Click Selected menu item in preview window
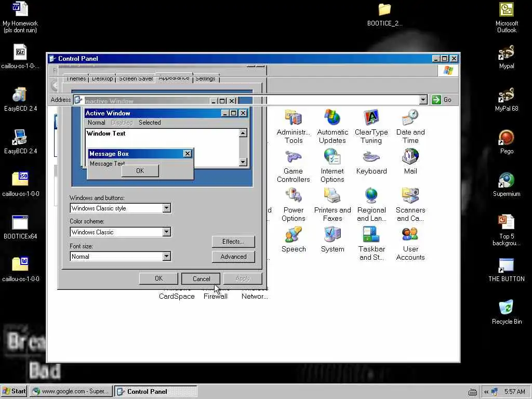 pyautogui.click(x=150, y=123)
